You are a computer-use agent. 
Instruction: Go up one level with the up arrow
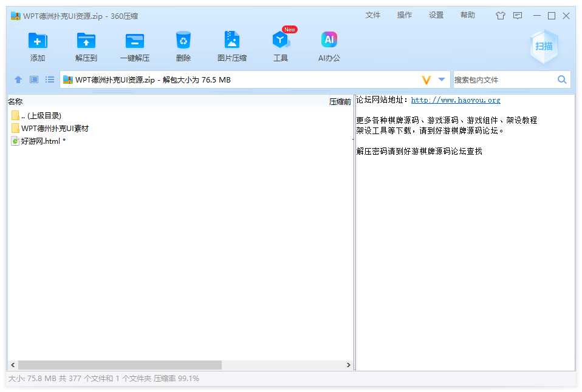(18, 79)
